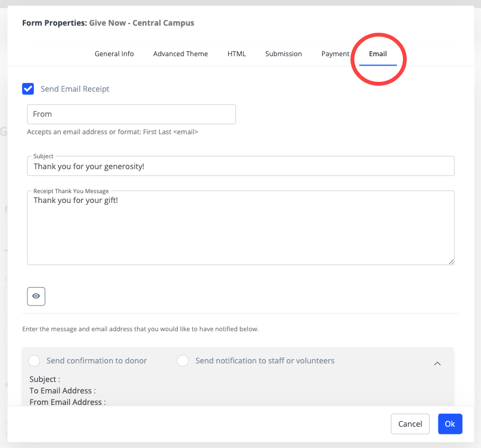Edit the Subject line saying Thank you for your generosity

pyautogui.click(x=240, y=166)
